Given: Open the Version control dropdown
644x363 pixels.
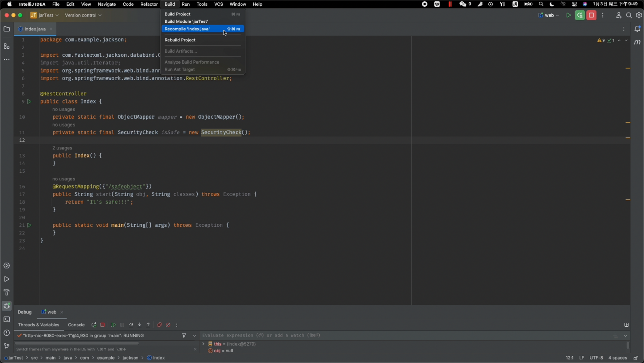Looking at the screenshot, I should (x=83, y=15).
